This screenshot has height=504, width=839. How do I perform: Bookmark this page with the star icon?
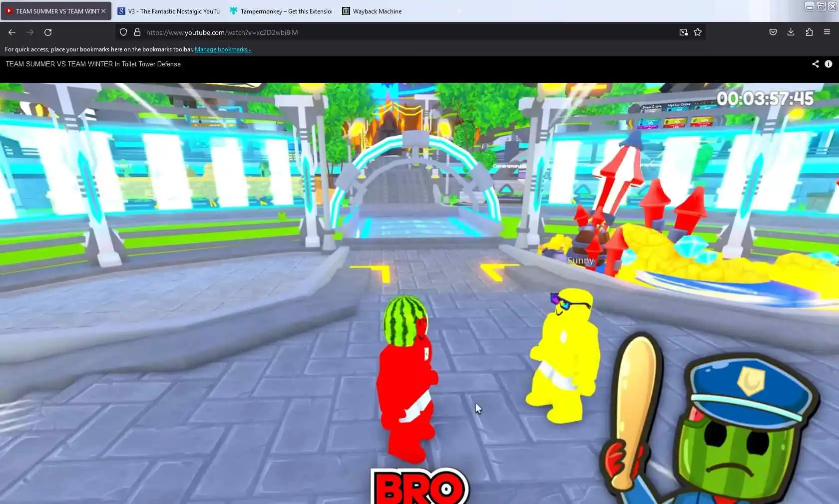point(698,32)
